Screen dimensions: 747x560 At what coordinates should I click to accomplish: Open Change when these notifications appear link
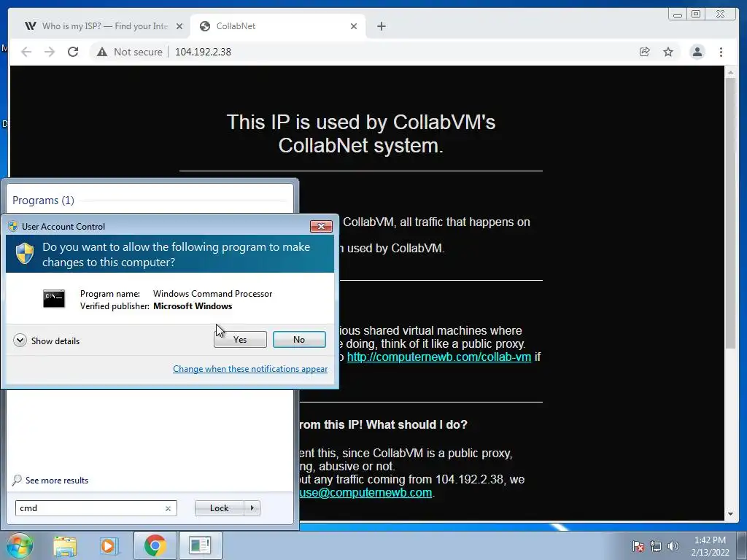[x=250, y=368]
